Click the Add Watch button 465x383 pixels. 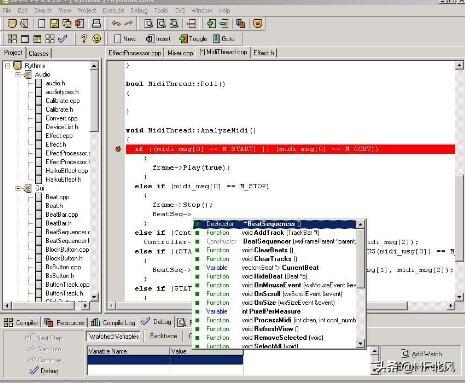[421, 353]
